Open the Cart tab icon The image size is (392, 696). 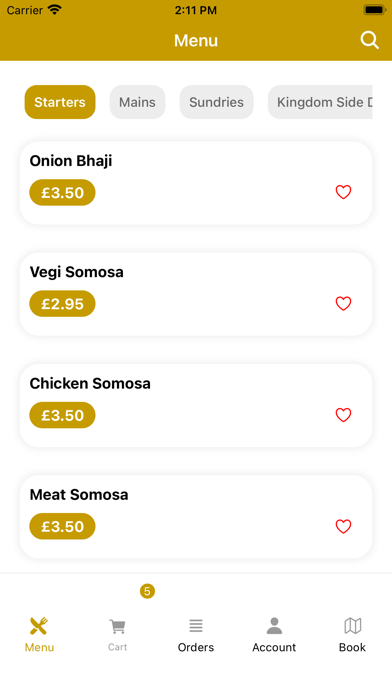click(x=118, y=626)
